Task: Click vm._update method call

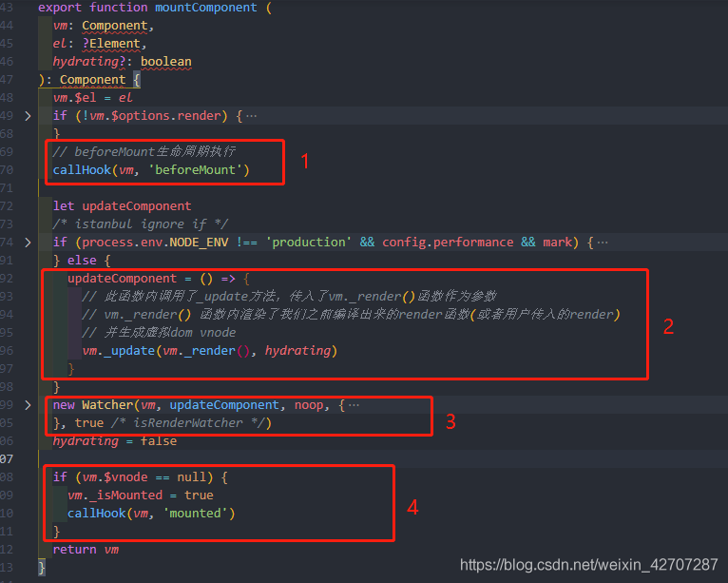Action: coord(119,351)
